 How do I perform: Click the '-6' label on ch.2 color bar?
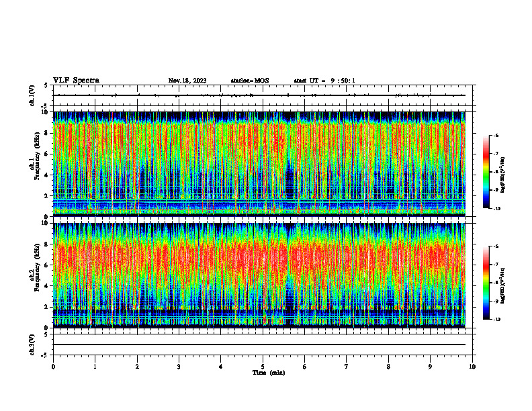(x=496, y=246)
